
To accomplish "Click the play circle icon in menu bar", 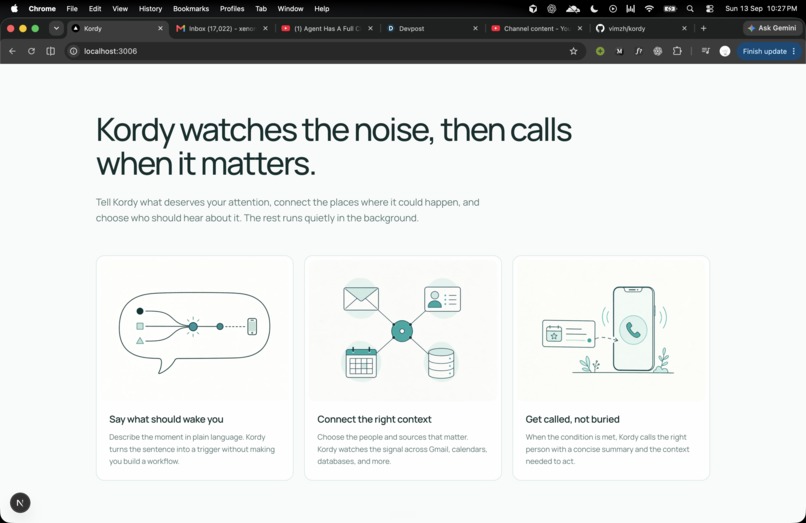I will 613,9.
